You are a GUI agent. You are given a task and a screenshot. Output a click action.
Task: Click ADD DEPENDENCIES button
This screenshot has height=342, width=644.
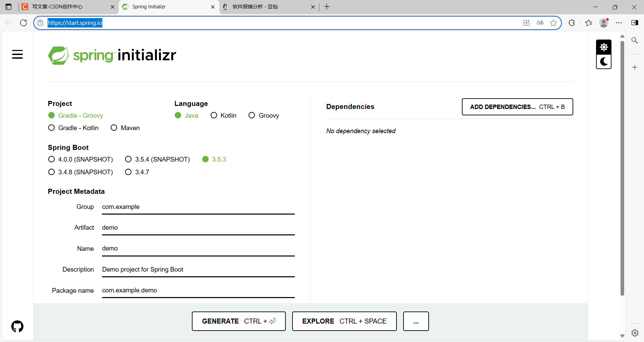pyautogui.click(x=517, y=107)
